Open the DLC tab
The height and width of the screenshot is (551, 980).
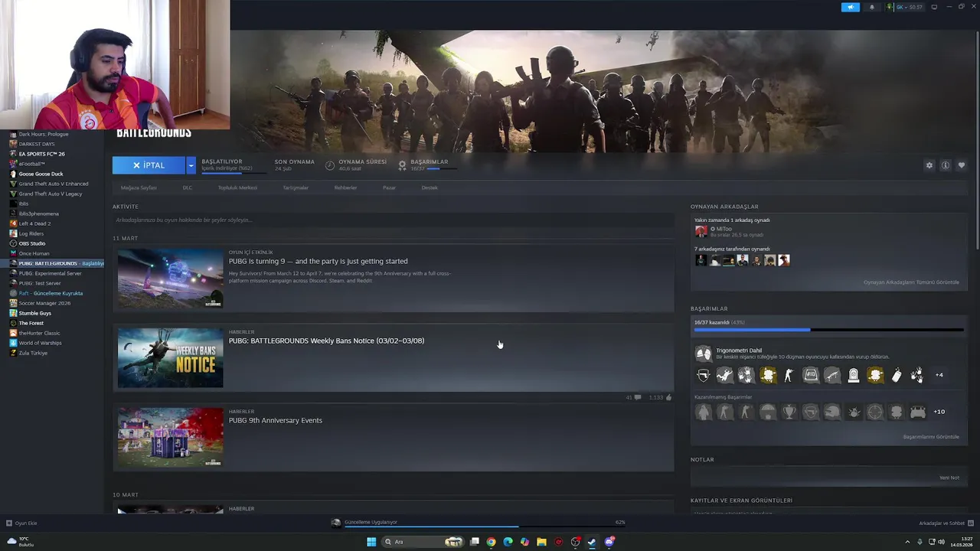coord(188,187)
